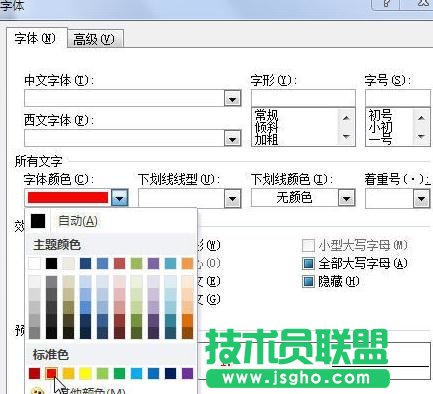433x394 pixels.
Task: Toggle the 隐藏(H) checkbox
Action: pos(308,281)
